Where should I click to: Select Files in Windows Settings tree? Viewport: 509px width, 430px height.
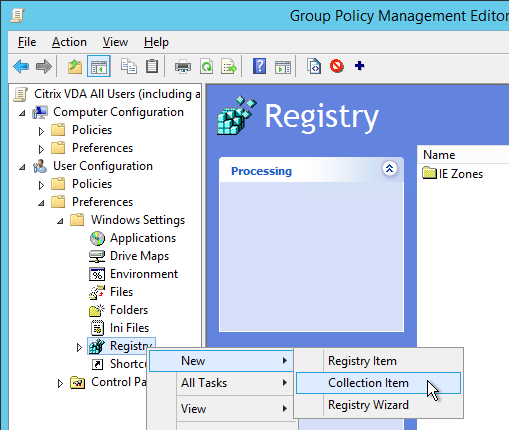pos(121,292)
